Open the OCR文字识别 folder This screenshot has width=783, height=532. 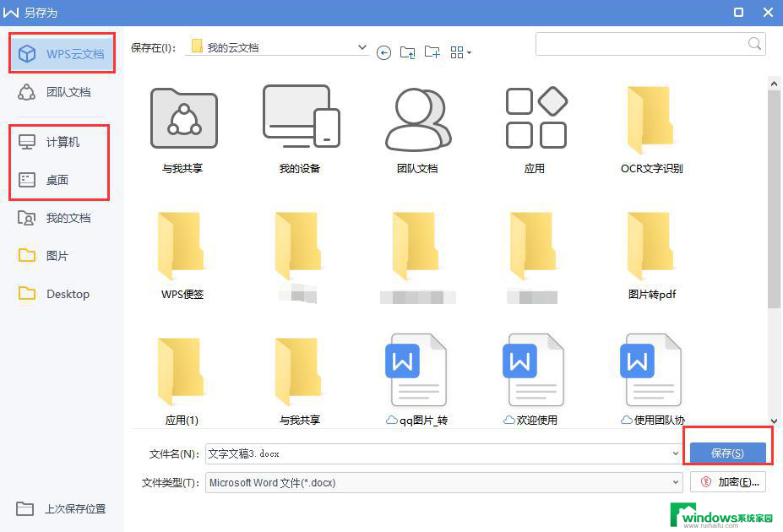coord(652,130)
